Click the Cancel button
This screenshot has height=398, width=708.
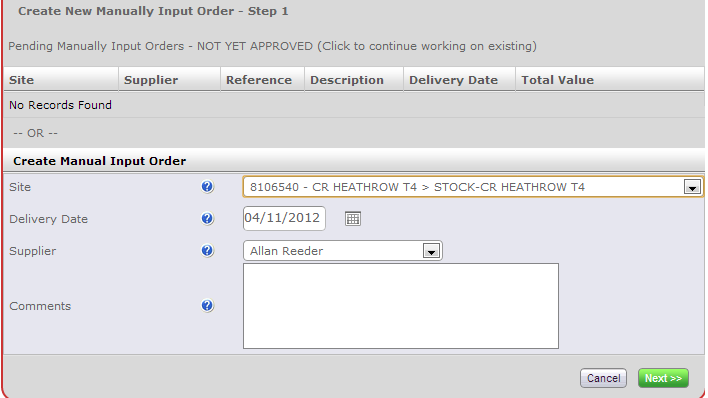(x=603, y=378)
